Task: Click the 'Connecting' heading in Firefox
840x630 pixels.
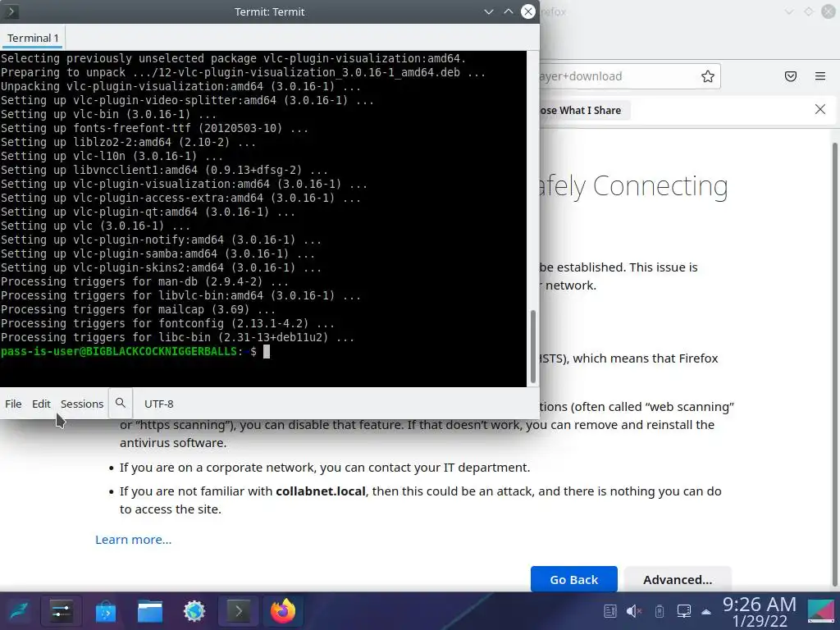Action: [x=660, y=186]
